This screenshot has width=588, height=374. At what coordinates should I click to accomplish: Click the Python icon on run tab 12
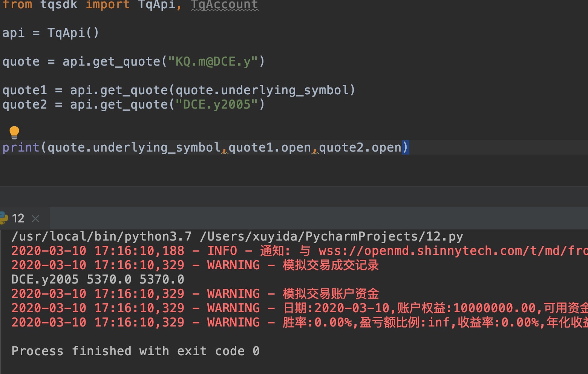3,218
